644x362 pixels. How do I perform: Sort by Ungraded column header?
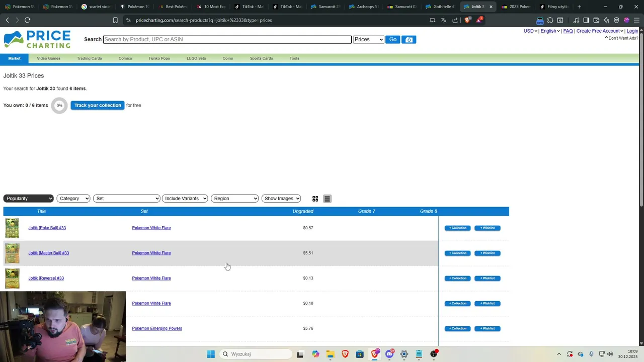tap(303, 211)
